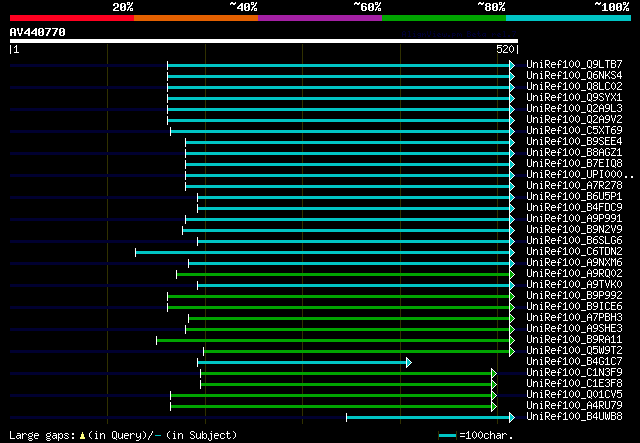
Task: Click the 520 end position label
Action: [505, 49]
